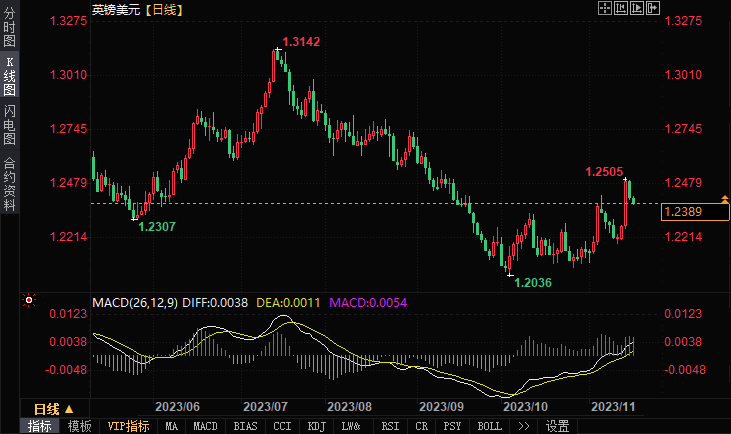This screenshot has width=731, height=434.
Task: Expand more indicators with the >> arrow
Action: (x=522, y=426)
